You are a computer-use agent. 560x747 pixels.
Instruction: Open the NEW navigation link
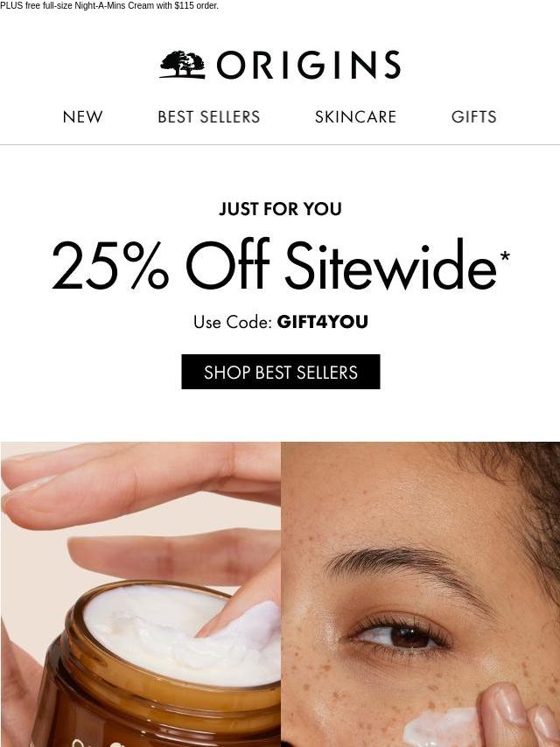coord(82,116)
